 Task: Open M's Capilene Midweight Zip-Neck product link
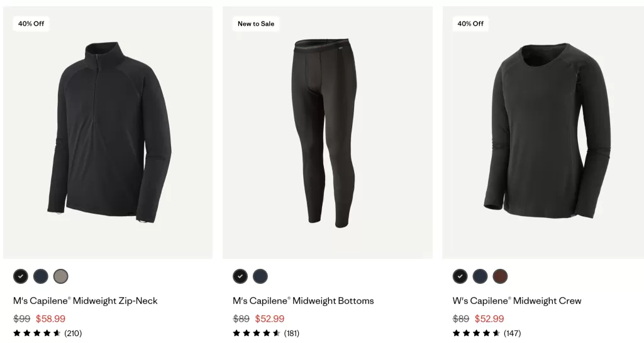[86, 301]
